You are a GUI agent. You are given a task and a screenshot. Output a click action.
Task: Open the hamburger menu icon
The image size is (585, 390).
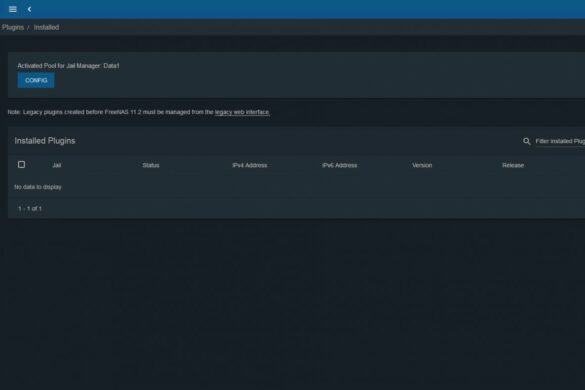click(12, 9)
